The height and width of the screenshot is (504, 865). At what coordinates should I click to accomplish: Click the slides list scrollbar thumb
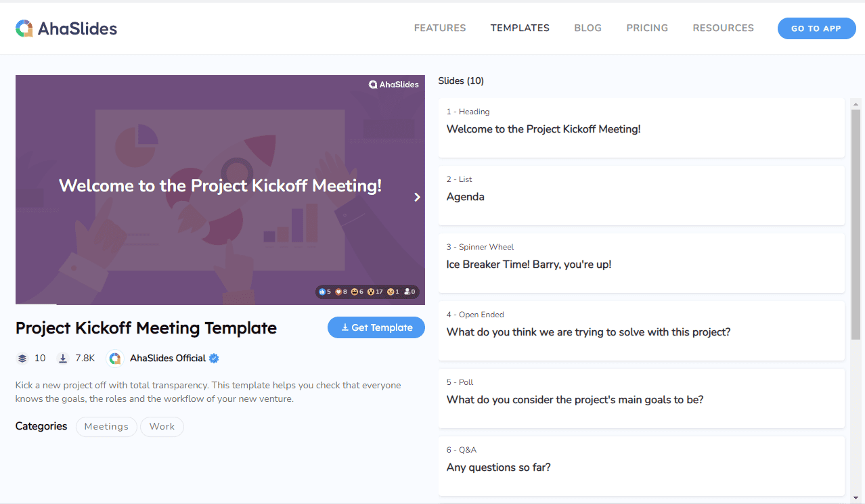pyautogui.click(x=856, y=225)
